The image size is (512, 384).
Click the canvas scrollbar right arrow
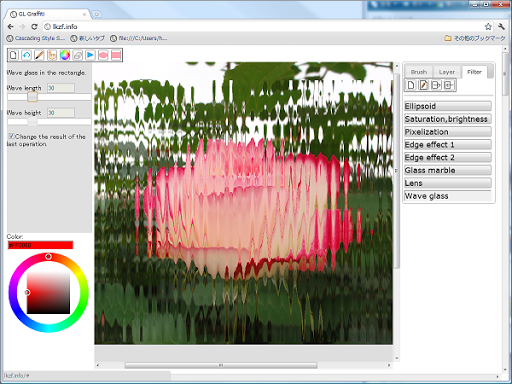(x=389, y=365)
